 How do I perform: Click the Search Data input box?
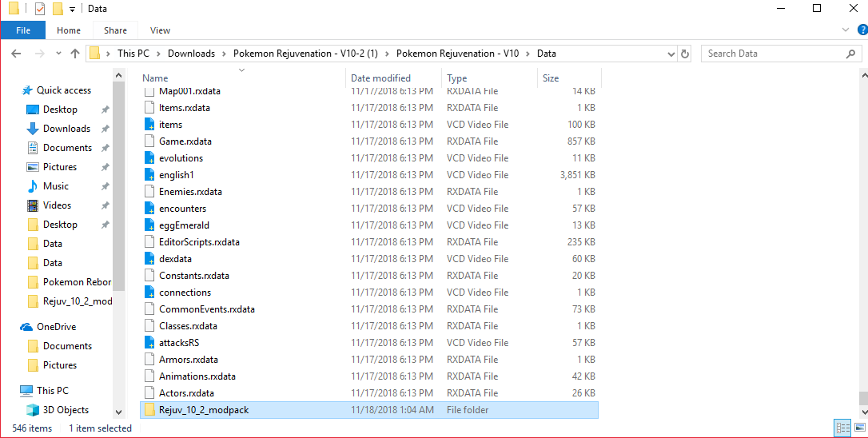(771, 54)
